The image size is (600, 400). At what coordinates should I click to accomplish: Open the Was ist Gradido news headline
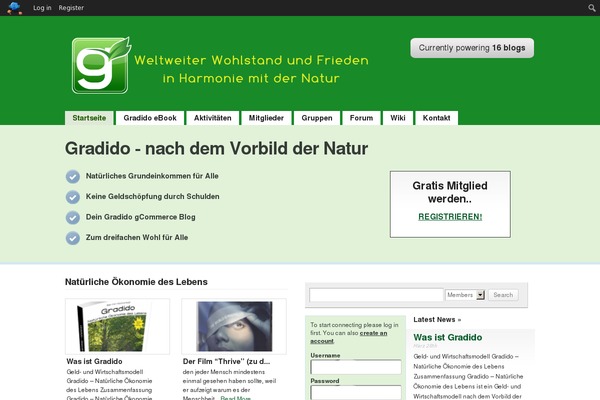[x=448, y=338]
